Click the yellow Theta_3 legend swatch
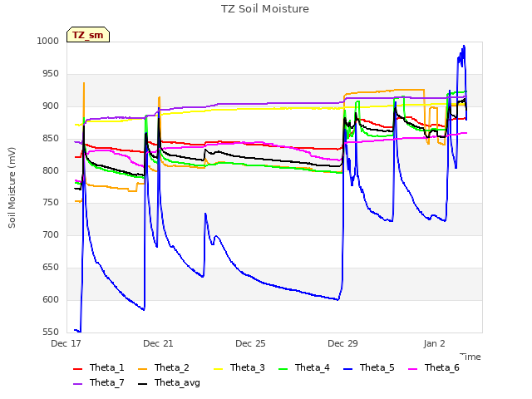532x399 pixels. click(218, 369)
